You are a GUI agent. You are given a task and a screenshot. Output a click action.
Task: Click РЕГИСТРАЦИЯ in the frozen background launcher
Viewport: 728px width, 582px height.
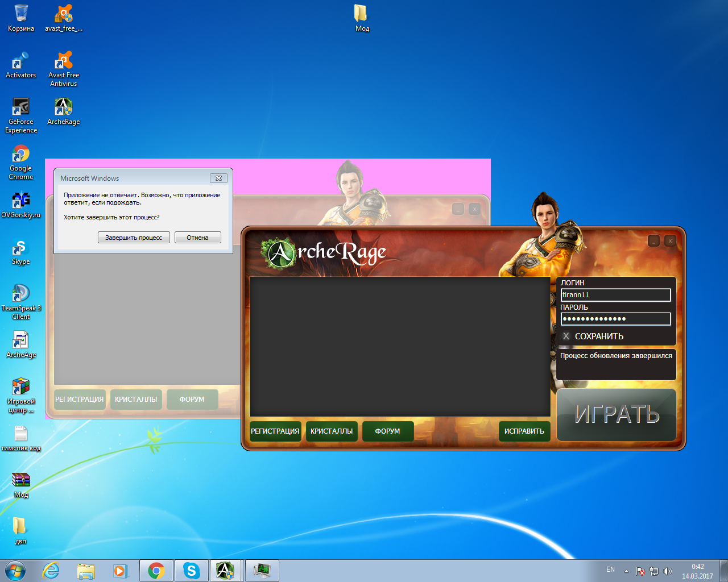coord(80,399)
